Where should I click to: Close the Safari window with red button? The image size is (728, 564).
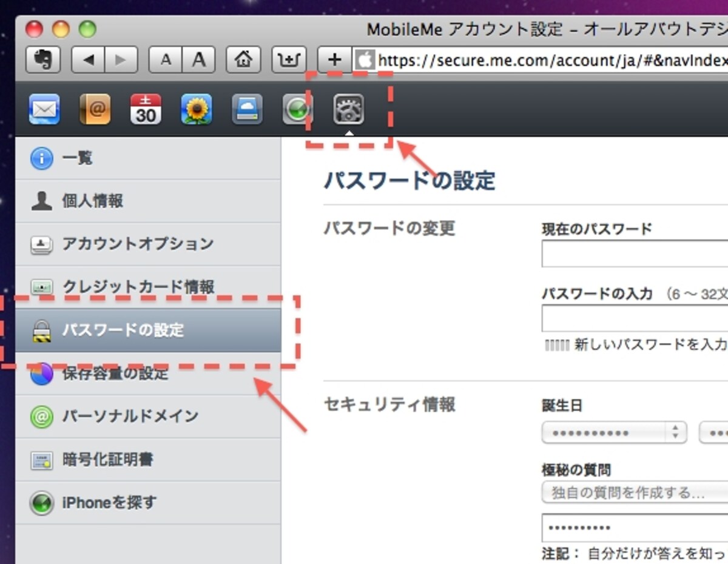pos(35,29)
